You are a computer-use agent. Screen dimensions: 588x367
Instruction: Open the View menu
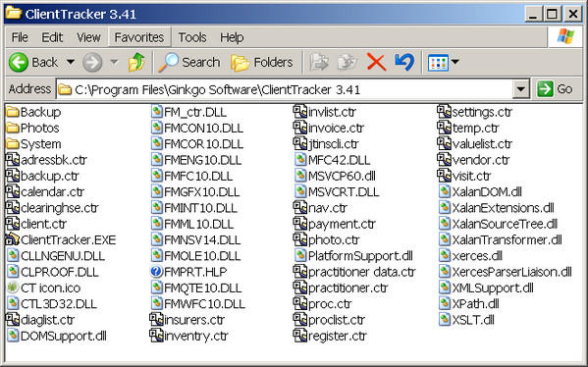click(88, 37)
